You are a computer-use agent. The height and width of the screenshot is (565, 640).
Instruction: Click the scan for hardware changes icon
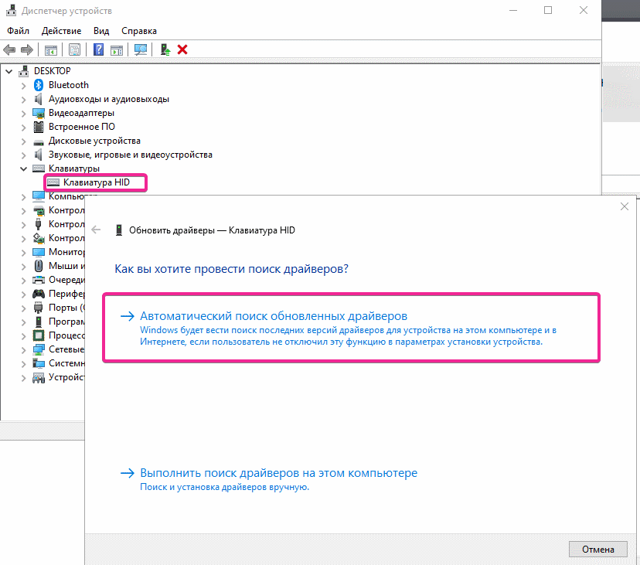(x=140, y=50)
